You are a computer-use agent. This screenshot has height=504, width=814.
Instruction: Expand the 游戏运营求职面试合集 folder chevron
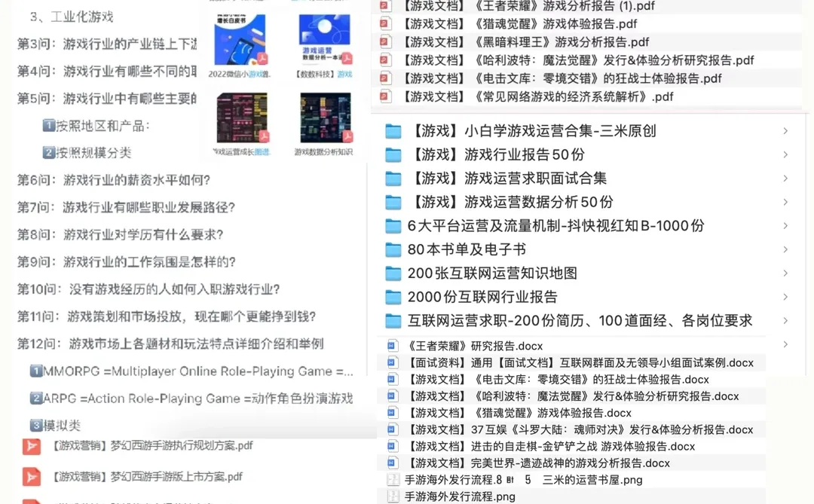785,179
